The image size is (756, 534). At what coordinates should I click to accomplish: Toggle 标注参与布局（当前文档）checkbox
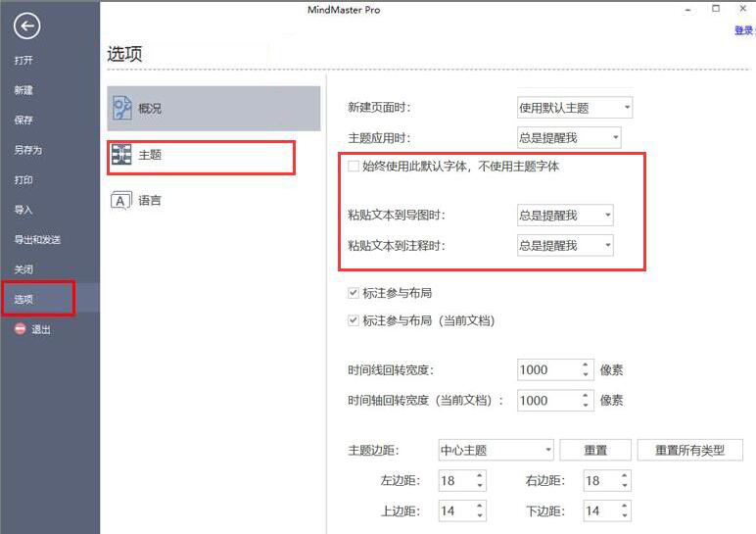point(354,320)
